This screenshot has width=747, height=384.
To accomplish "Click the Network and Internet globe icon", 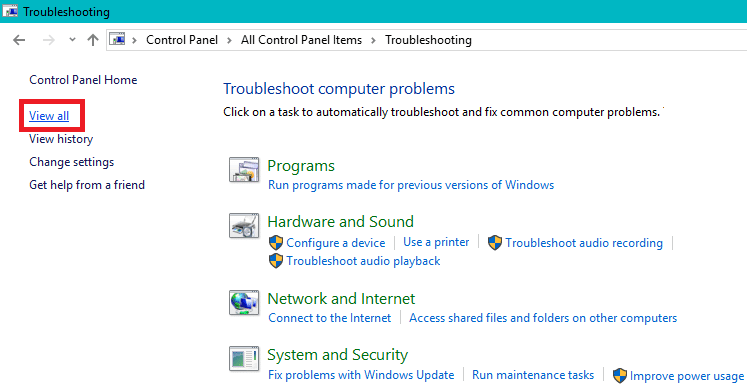I will coord(244,303).
